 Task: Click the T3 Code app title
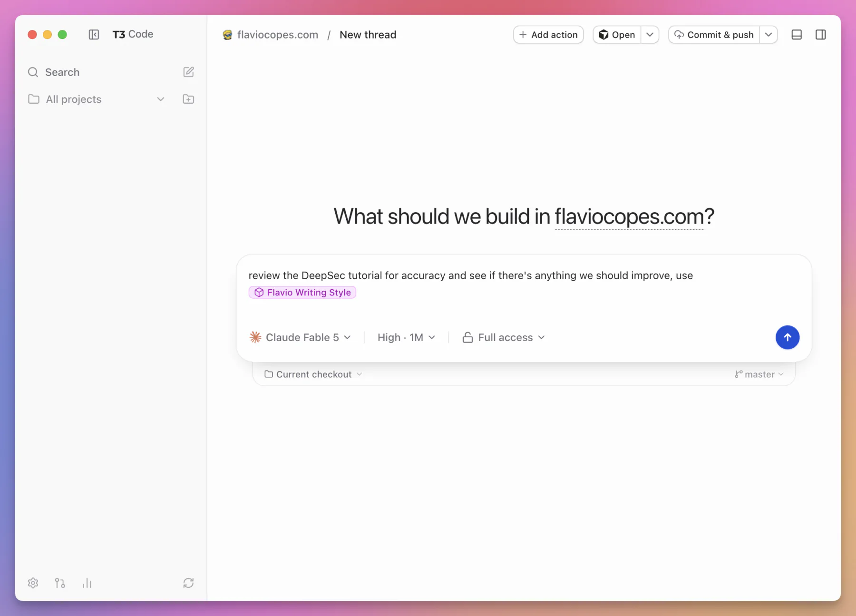point(133,34)
